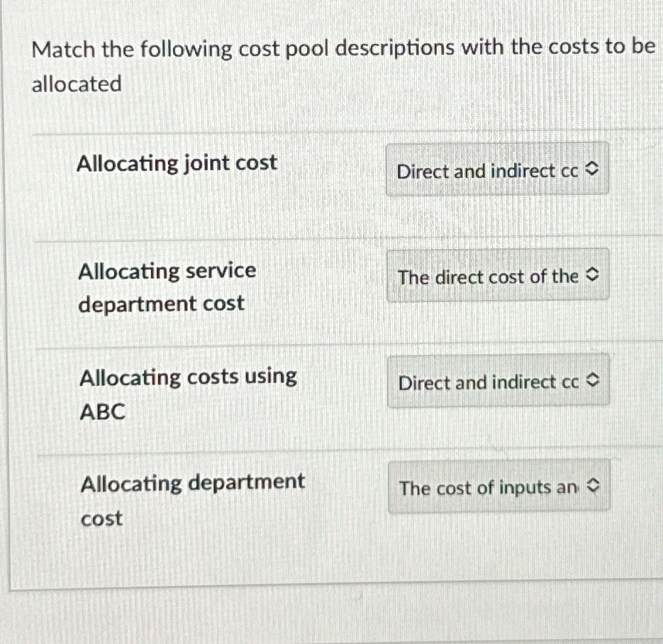
Task: Open the dropdown for 'Allocating joint cost'
Action: pyautogui.click(x=496, y=170)
